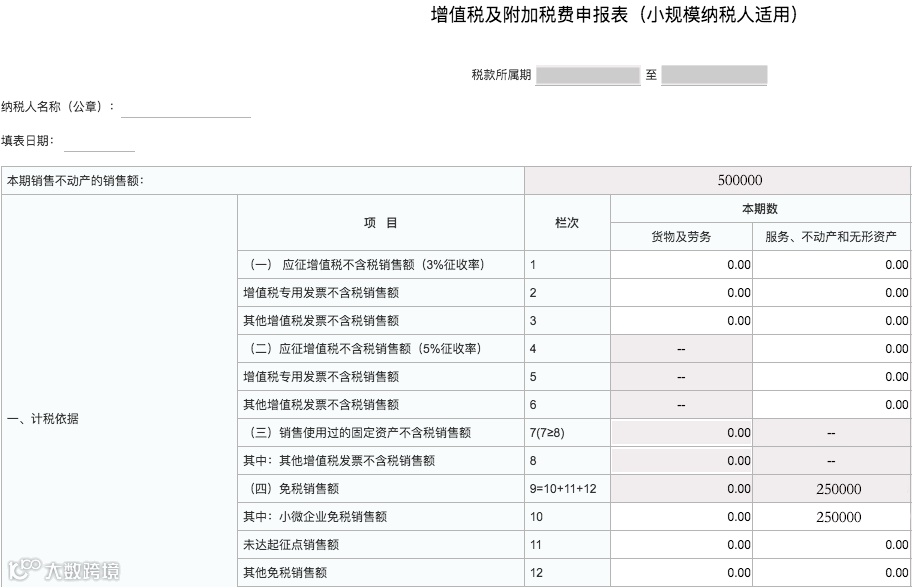Click the 其他免税销售额 label
Image resolution: width=912 pixels, height=588 pixels.
click(x=285, y=572)
